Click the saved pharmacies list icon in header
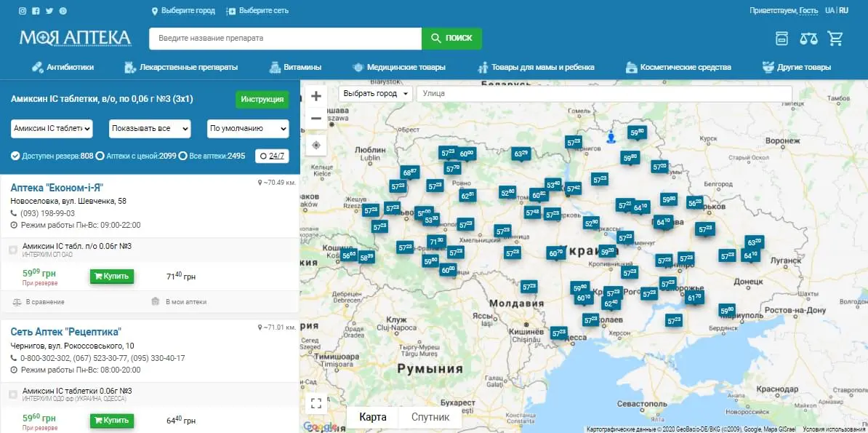 [x=781, y=39]
